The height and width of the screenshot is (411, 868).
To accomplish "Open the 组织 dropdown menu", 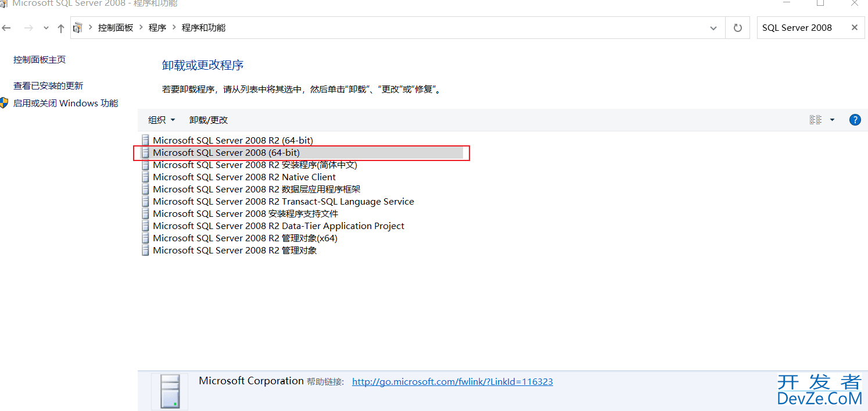I will point(162,120).
